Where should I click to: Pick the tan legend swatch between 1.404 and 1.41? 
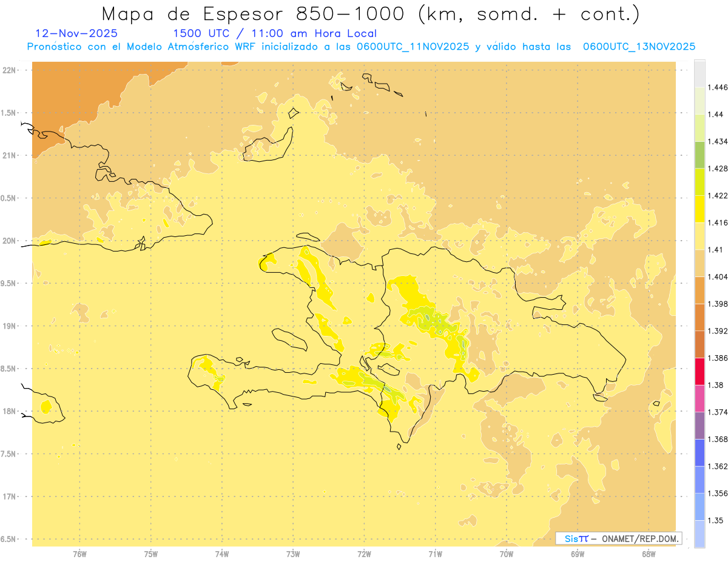pos(699,263)
